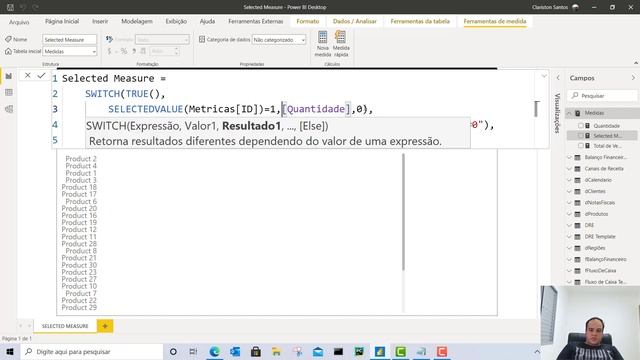The image size is (640, 360).
Task: Open Task View on taskbar
Action: 193,351
